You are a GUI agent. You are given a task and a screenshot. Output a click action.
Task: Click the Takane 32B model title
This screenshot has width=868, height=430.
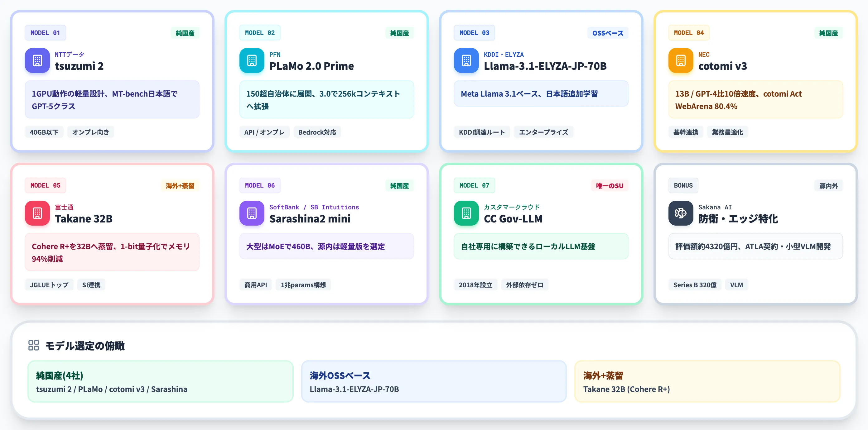84,218
